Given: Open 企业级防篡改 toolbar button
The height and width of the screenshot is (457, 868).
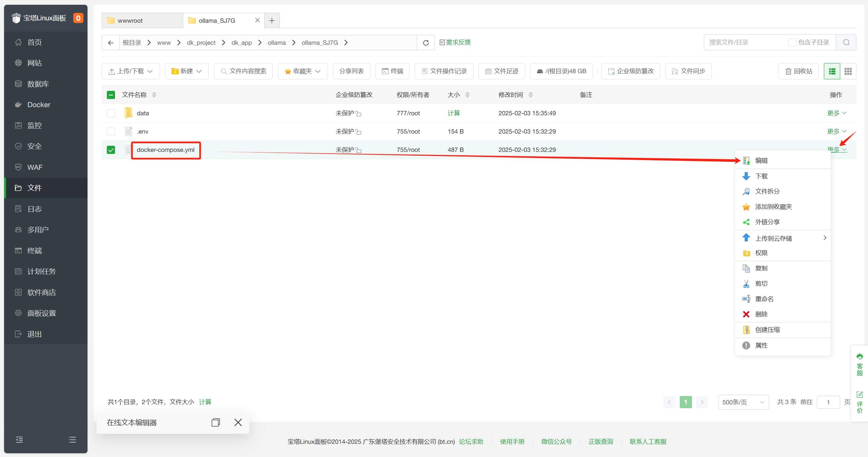Looking at the screenshot, I should [x=631, y=71].
